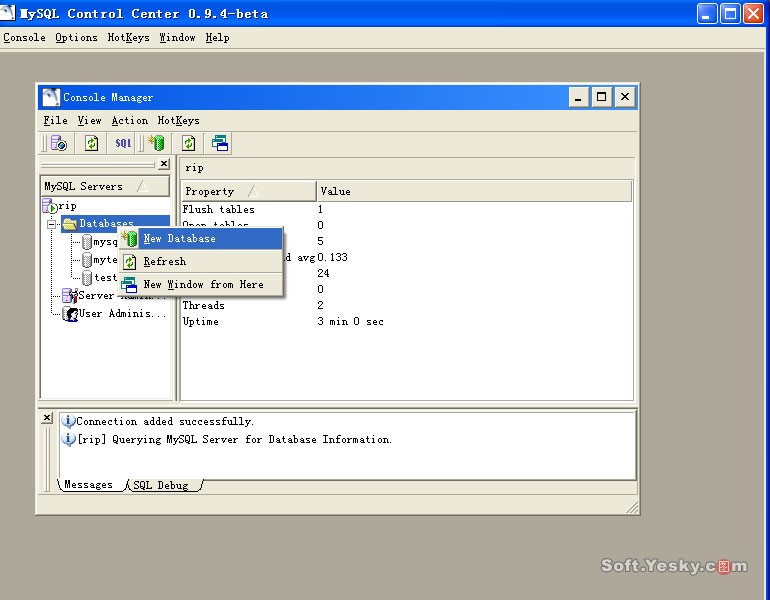Image resolution: width=770 pixels, height=600 pixels.
Task: Click the rip heading above property table
Action: tap(194, 168)
